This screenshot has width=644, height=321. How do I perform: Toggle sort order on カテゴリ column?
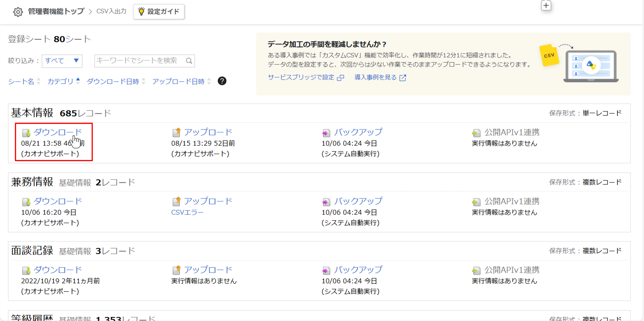78,81
